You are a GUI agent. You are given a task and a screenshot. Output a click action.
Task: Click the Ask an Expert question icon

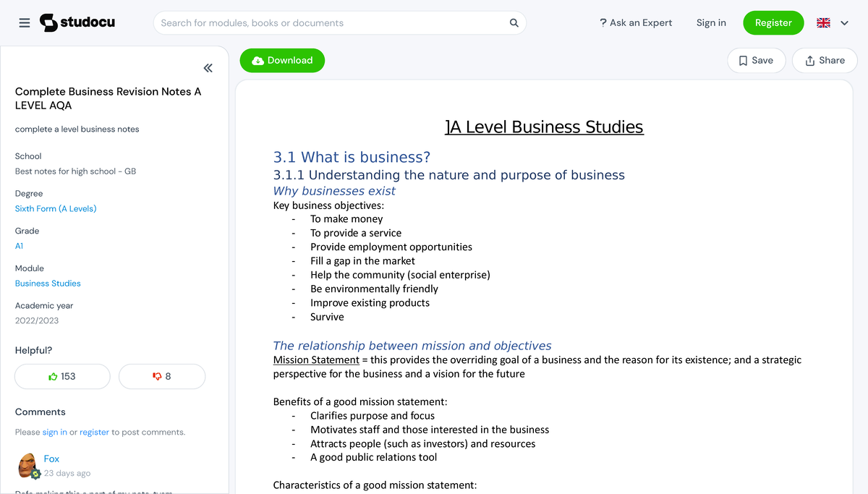pyautogui.click(x=603, y=22)
